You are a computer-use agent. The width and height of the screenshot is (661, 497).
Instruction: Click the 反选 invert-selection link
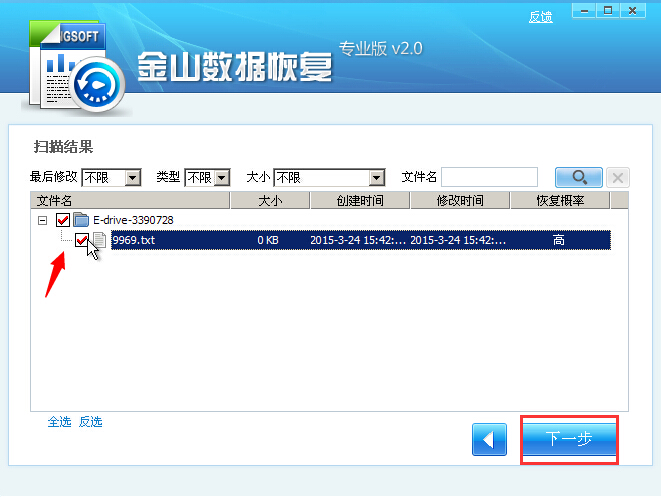pyautogui.click(x=91, y=422)
